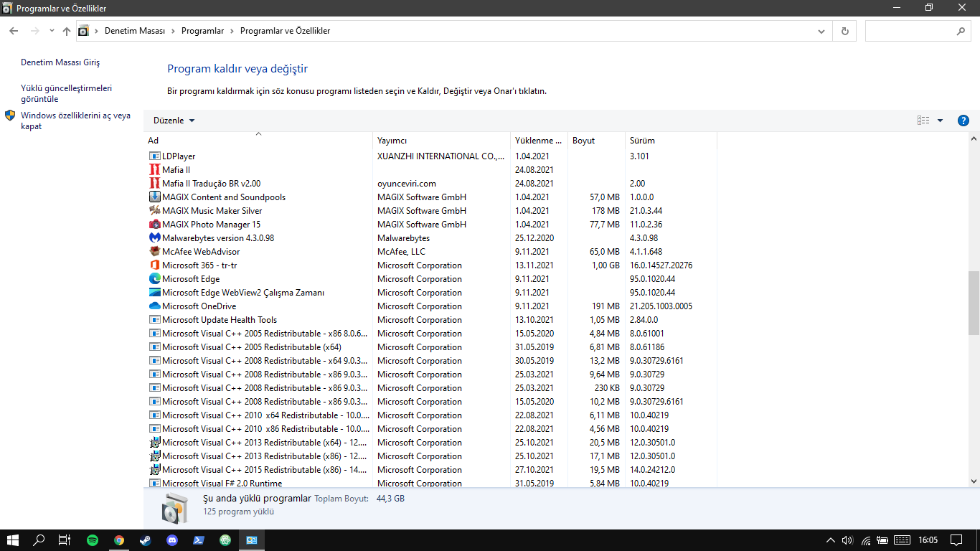Open taskbar search magnifier
Screen dimensions: 980x551
[x=39, y=540]
